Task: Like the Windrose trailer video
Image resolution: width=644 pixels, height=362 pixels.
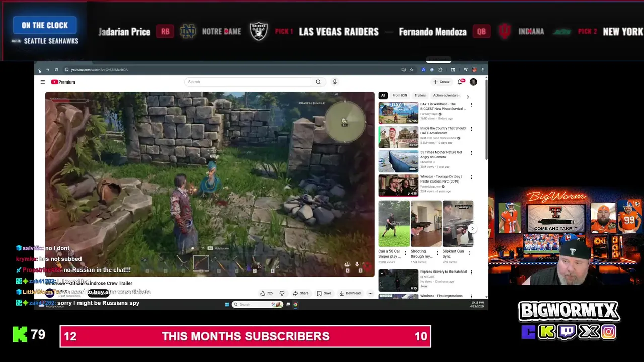Action: tap(266, 293)
